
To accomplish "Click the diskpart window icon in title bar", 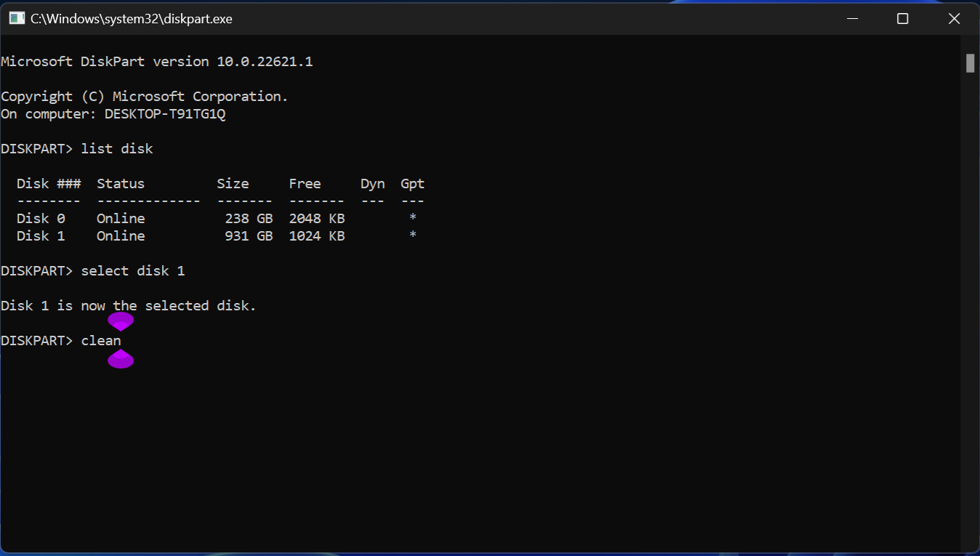I will click(x=17, y=19).
